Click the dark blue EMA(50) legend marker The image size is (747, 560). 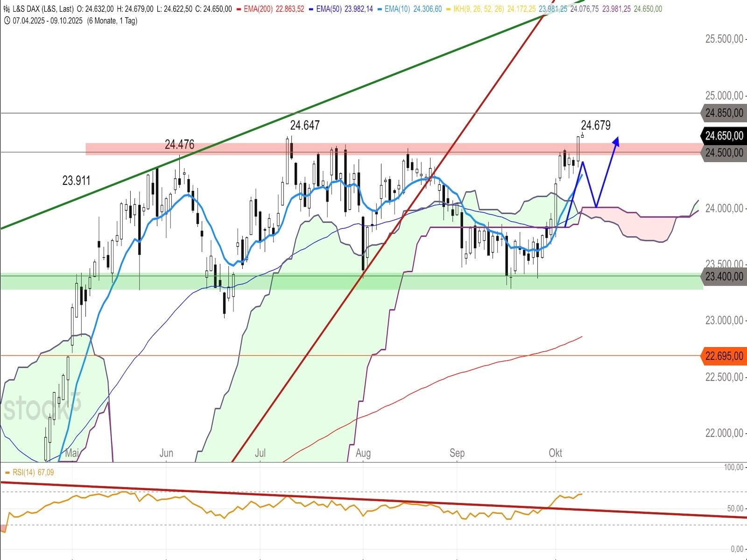coord(311,9)
